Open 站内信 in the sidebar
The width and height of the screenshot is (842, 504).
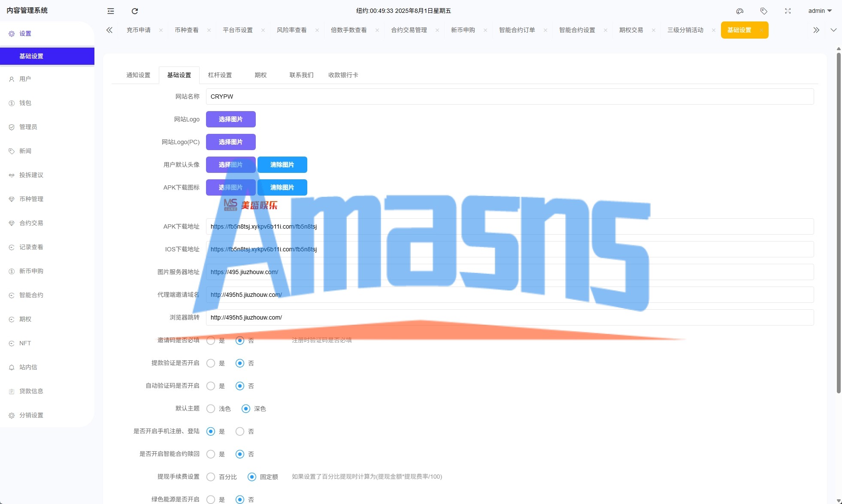(x=47, y=367)
